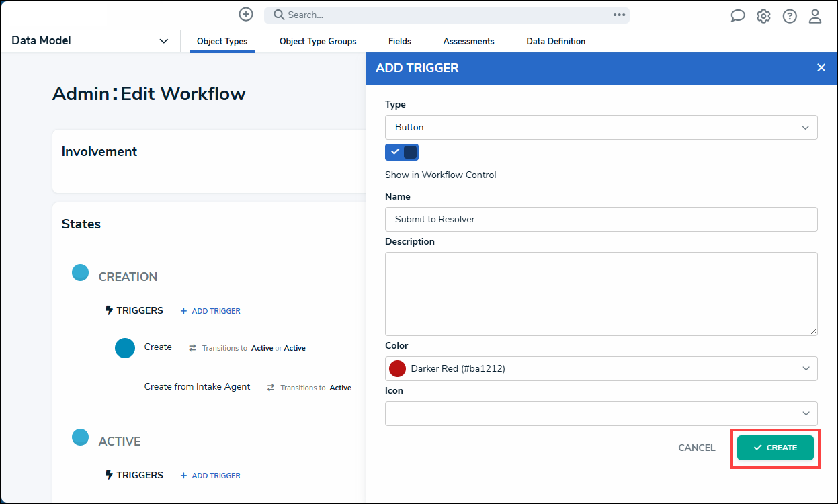Toggle the Show in Workflow Control switch
The width and height of the screenshot is (838, 504).
click(402, 152)
